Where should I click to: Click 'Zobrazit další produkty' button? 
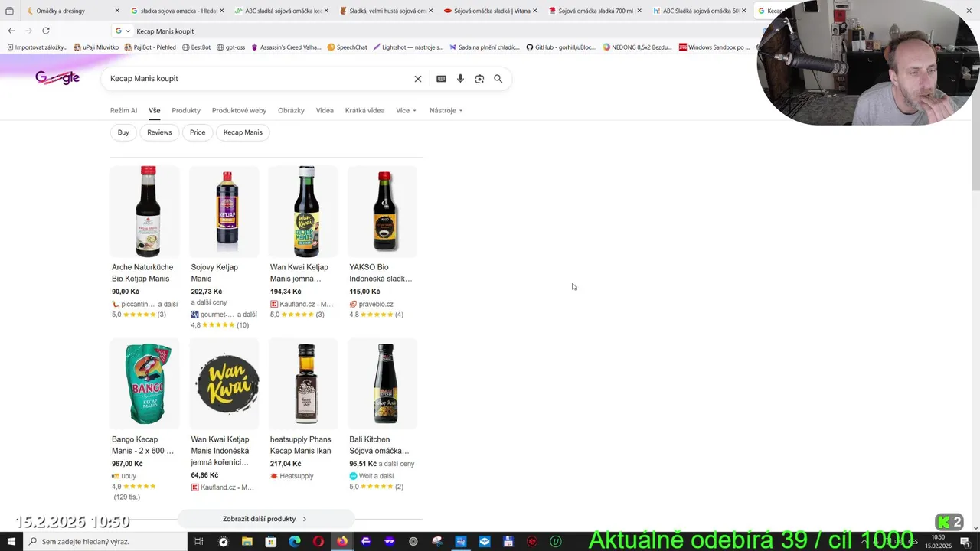coord(265,519)
